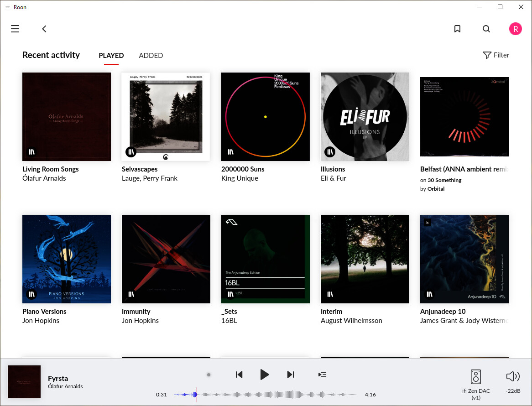The image size is (532, 406).
Task: Open now playing track title Fyrsta
Action: click(x=58, y=378)
